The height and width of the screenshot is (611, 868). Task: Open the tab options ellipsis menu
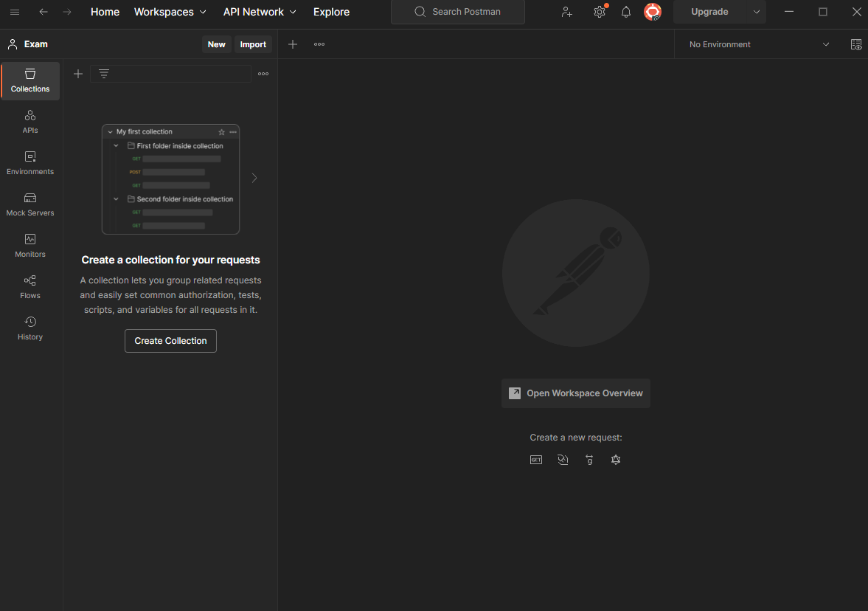coord(319,44)
